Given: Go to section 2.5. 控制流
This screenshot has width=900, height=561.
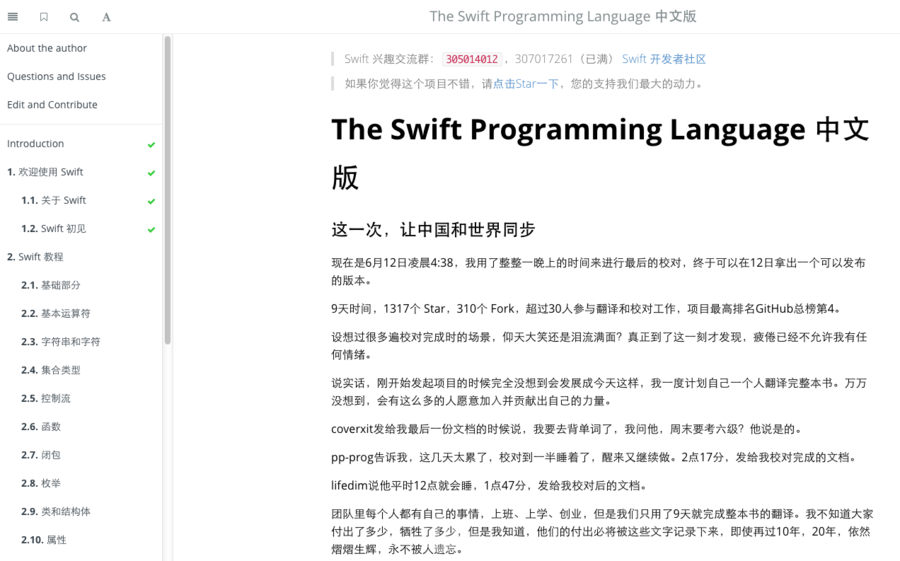Looking at the screenshot, I should (x=46, y=398).
